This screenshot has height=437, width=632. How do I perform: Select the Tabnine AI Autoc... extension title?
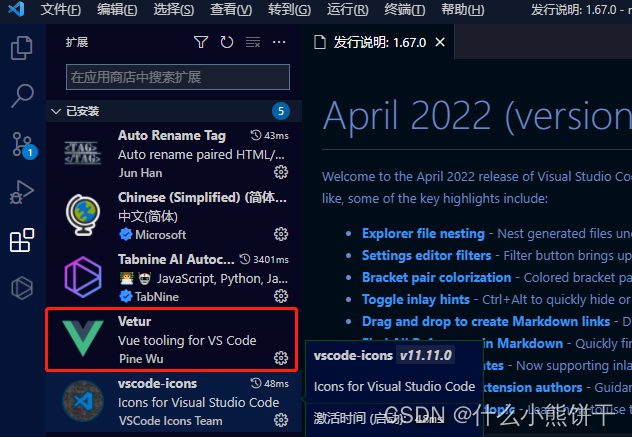click(x=176, y=259)
